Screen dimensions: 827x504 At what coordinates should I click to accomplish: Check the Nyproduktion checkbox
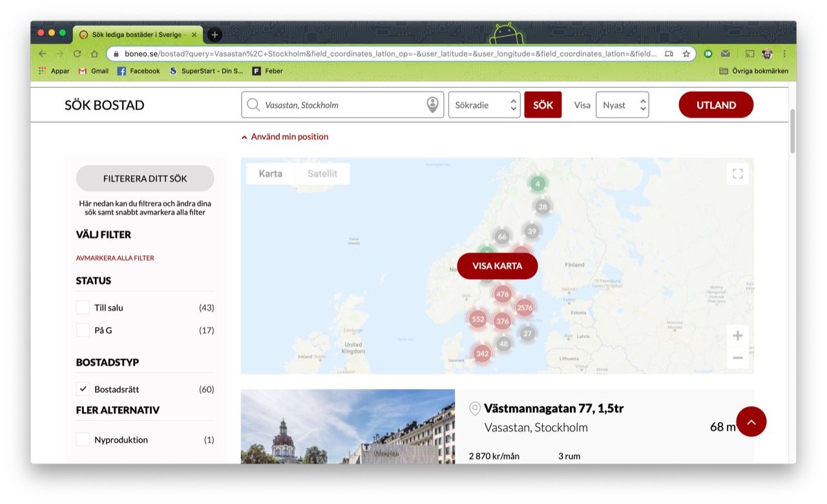[83, 439]
